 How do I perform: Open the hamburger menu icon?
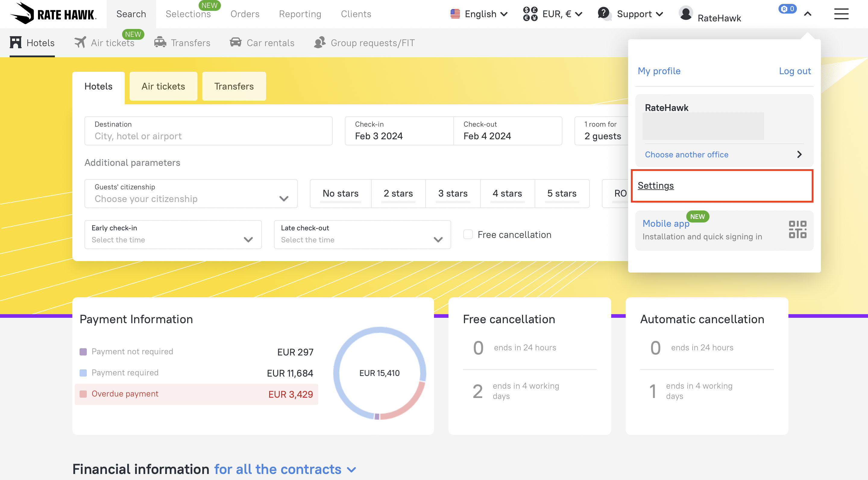pos(841,14)
